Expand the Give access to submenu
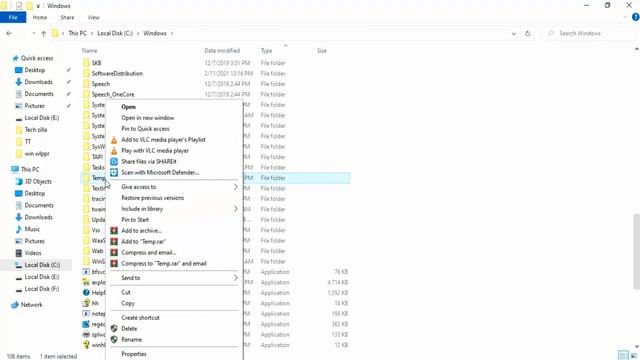 236,187
